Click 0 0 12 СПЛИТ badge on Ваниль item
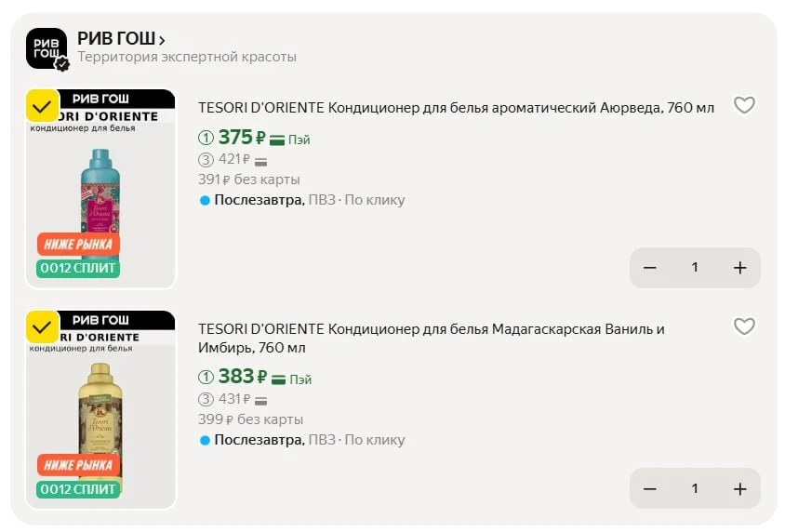Viewport: 785px width, 532px height. coord(78,489)
